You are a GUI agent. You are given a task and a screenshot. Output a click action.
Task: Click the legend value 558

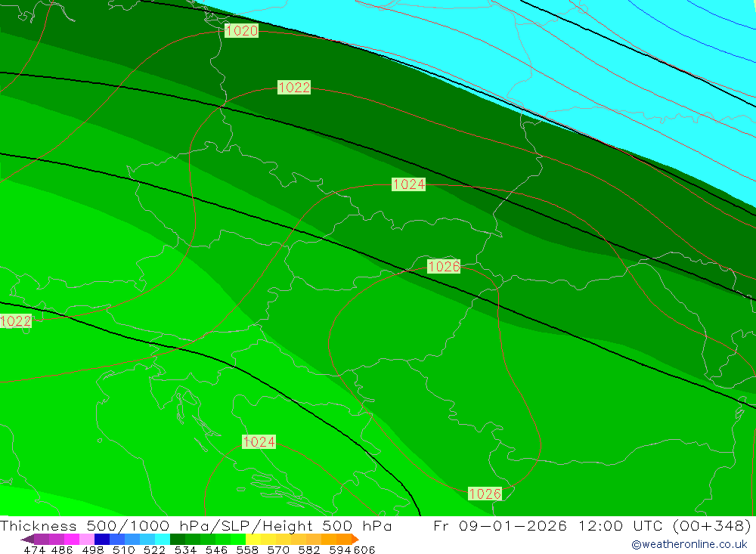coord(247,549)
